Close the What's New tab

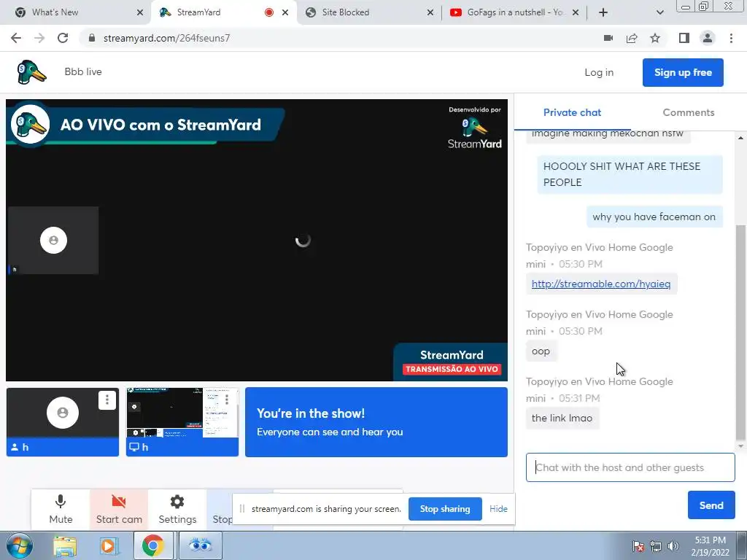(140, 12)
